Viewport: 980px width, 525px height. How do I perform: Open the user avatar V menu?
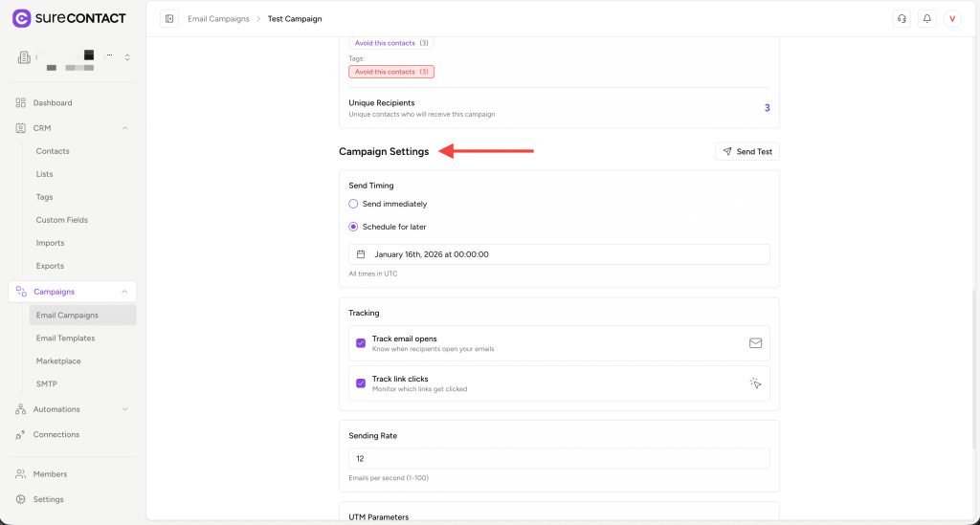tap(952, 19)
